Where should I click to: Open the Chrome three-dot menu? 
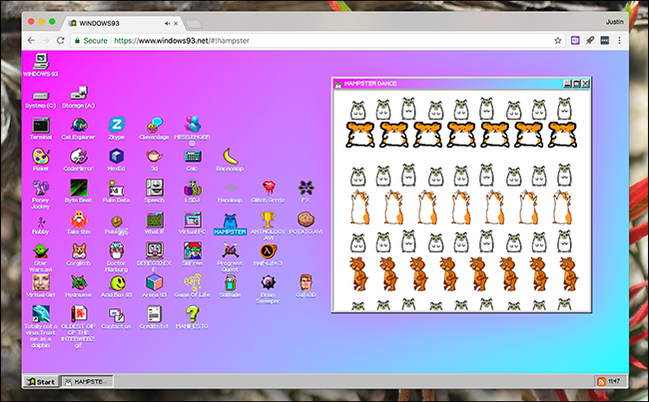619,40
